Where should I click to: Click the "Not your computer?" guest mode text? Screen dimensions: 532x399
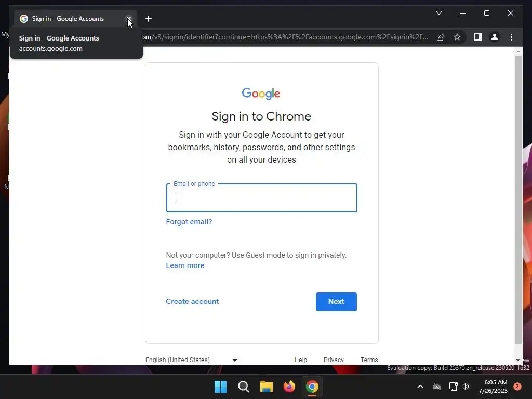pos(256,255)
